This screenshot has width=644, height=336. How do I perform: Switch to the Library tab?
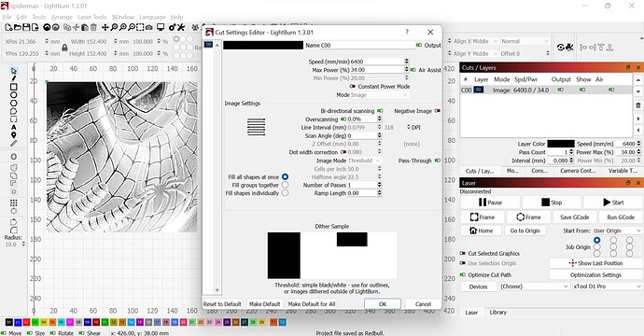(x=497, y=312)
